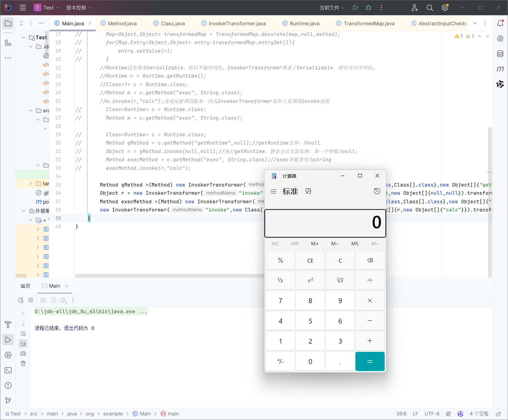The image size is (508, 420).
Task: Open IDE settings gear
Action: tap(445, 8)
